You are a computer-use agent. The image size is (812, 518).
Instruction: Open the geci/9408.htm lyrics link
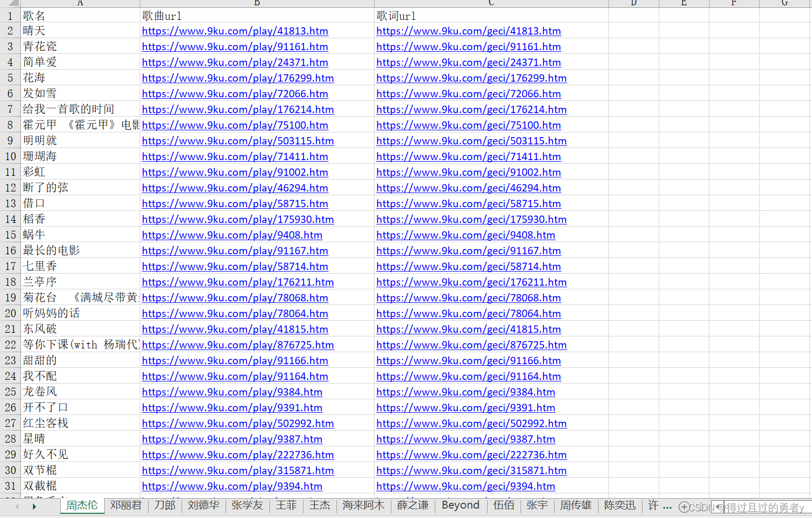466,235
